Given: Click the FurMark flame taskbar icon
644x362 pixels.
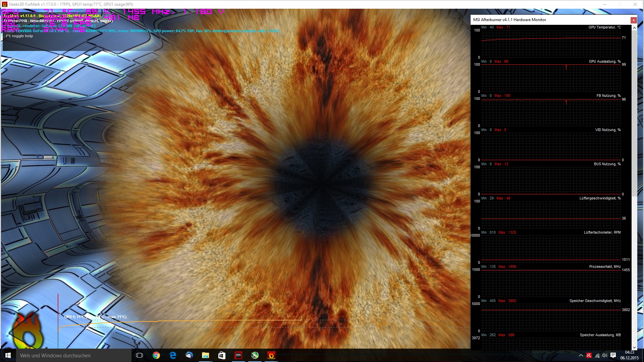Looking at the screenshot, I should click(271, 355).
